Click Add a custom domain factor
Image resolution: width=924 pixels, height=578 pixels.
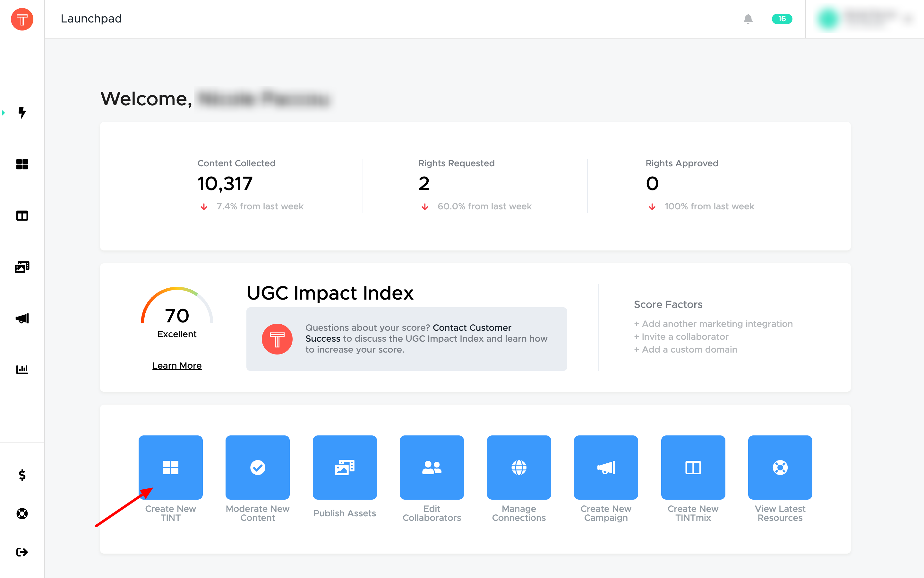click(x=685, y=349)
